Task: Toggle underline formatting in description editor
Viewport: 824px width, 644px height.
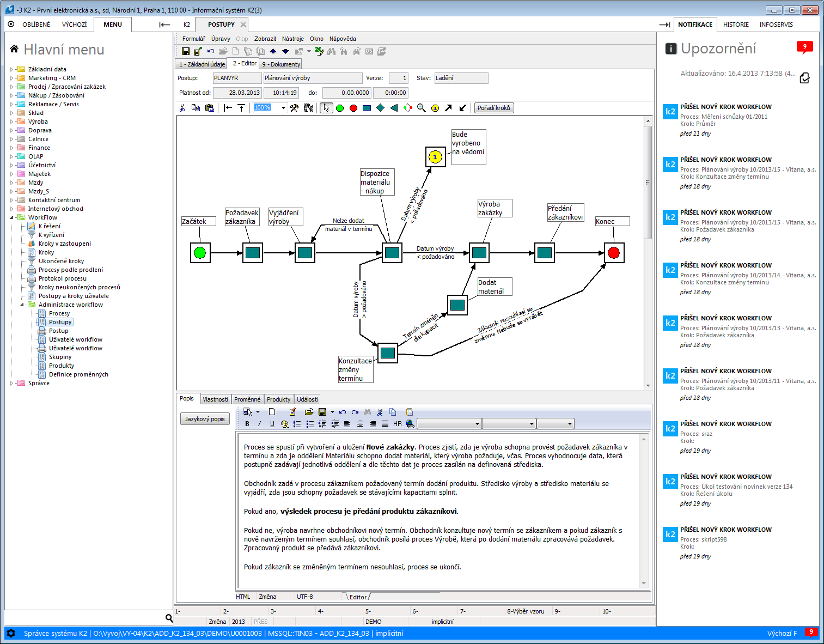Action: tap(272, 424)
